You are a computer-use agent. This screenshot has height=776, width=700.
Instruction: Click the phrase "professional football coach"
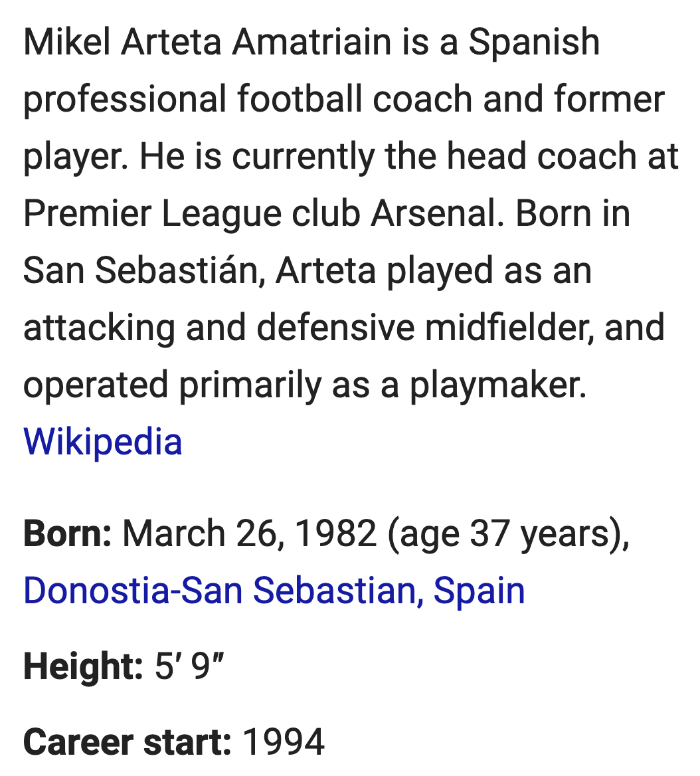(x=248, y=99)
